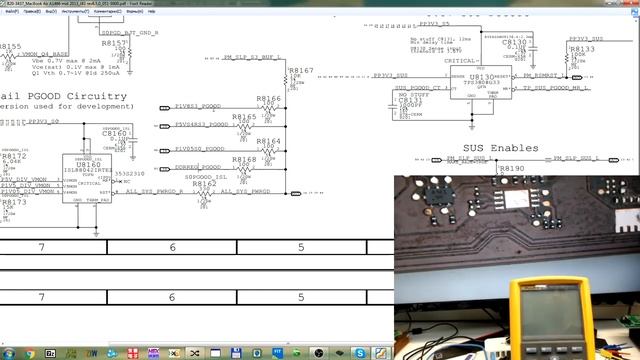
Task: Click the C8130 capacitor label
Action: (x=514, y=42)
